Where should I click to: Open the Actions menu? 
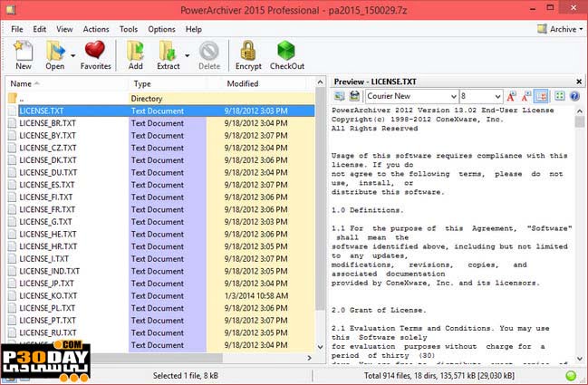click(96, 29)
